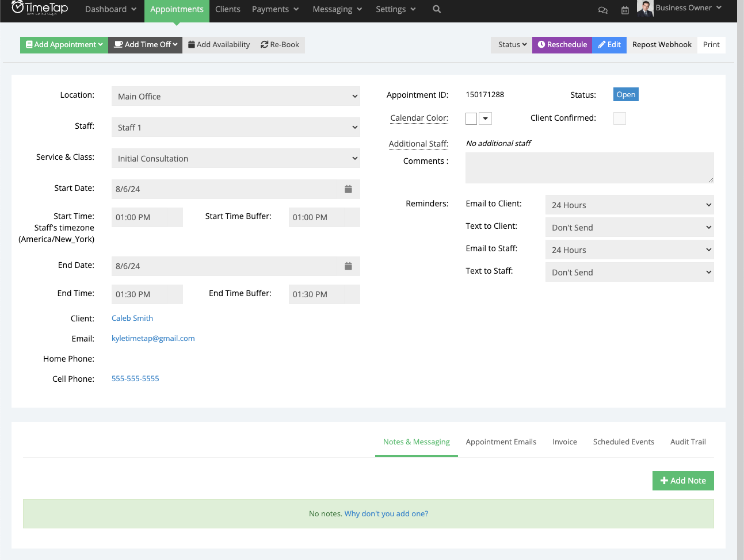Viewport: 744px width, 560px height.
Task: Open the messages chat icon in the header
Action: point(602,10)
